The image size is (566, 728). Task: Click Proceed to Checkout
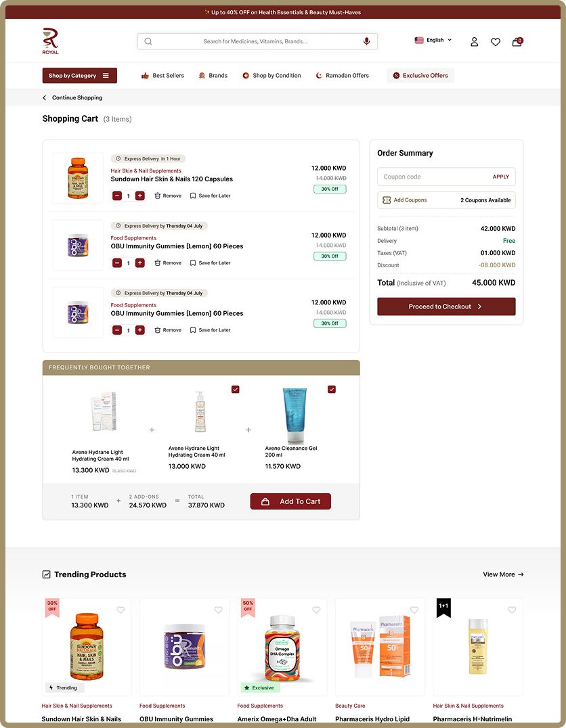(446, 306)
